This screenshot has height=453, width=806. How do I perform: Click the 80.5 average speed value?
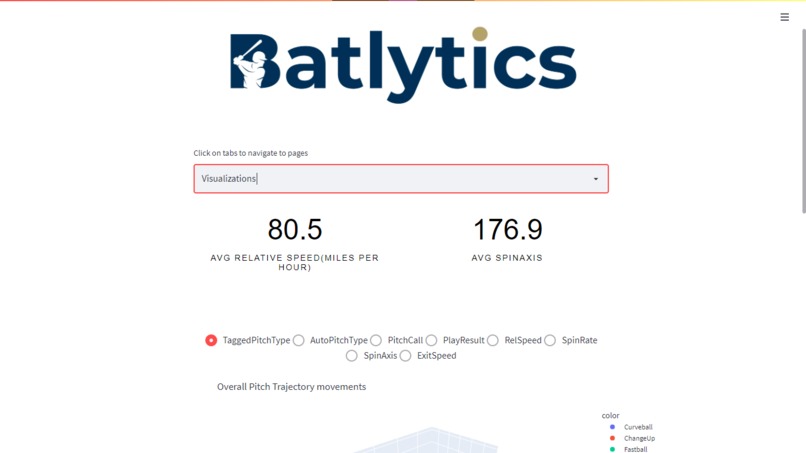[295, 229]
